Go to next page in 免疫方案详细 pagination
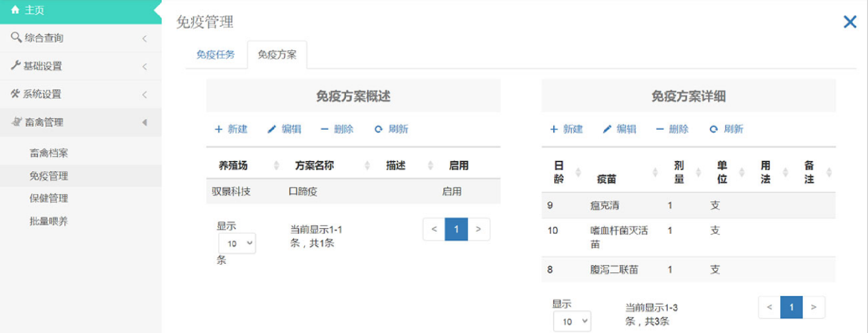 click(x=813, y=307)
